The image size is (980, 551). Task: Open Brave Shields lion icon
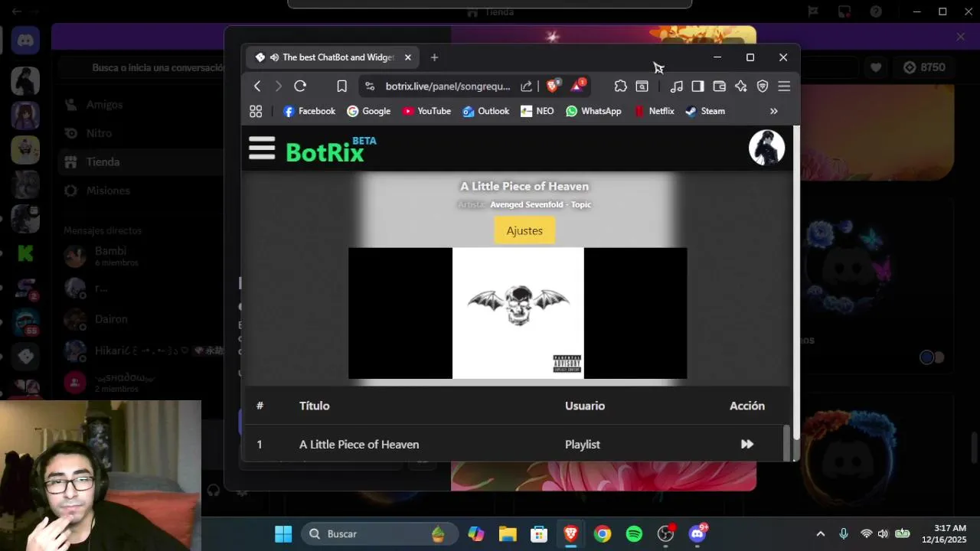pos(553,86)
